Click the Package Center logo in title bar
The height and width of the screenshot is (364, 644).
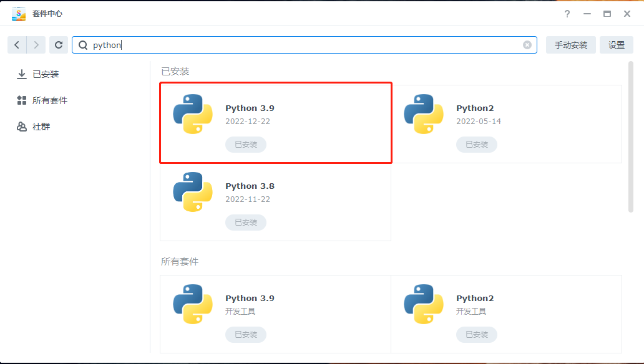coord(19,14)
